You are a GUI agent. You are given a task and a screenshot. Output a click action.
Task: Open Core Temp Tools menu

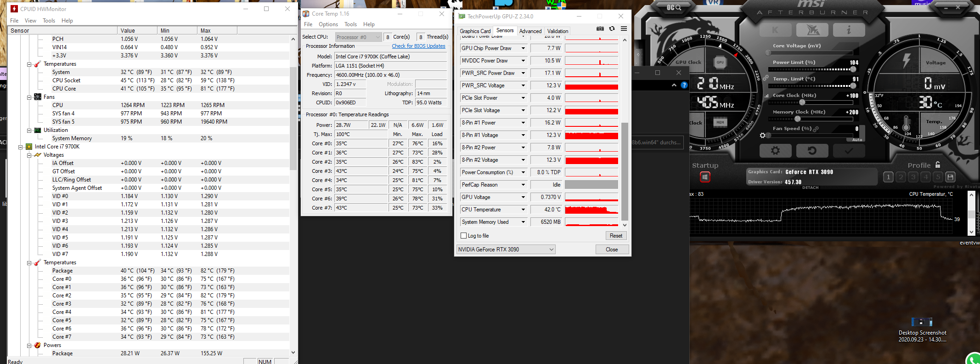coord(350,24)
